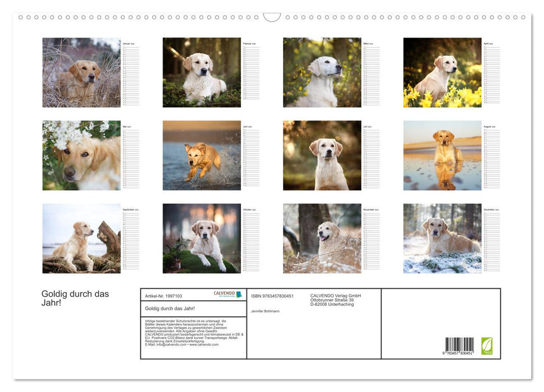
Task: Open the January dog photo in dry grass
Action: tap(81, 73)
